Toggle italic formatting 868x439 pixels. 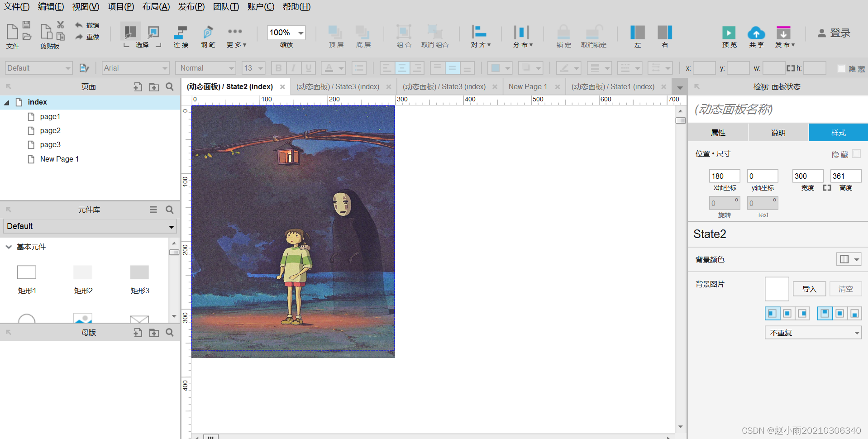(x=293, y=68)
